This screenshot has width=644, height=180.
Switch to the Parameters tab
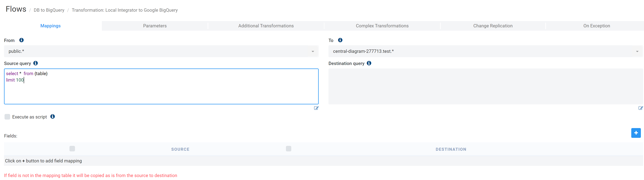(x=155, y=26)
